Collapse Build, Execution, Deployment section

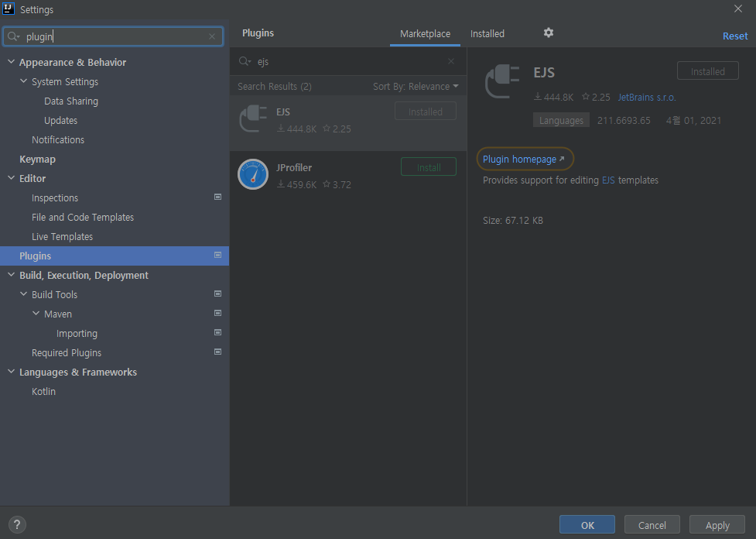(x=11, y=275)
